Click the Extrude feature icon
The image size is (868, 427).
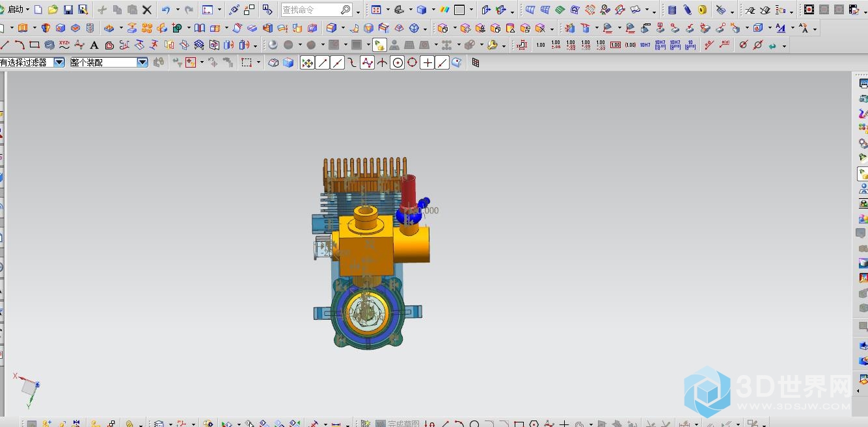point(23,28)
